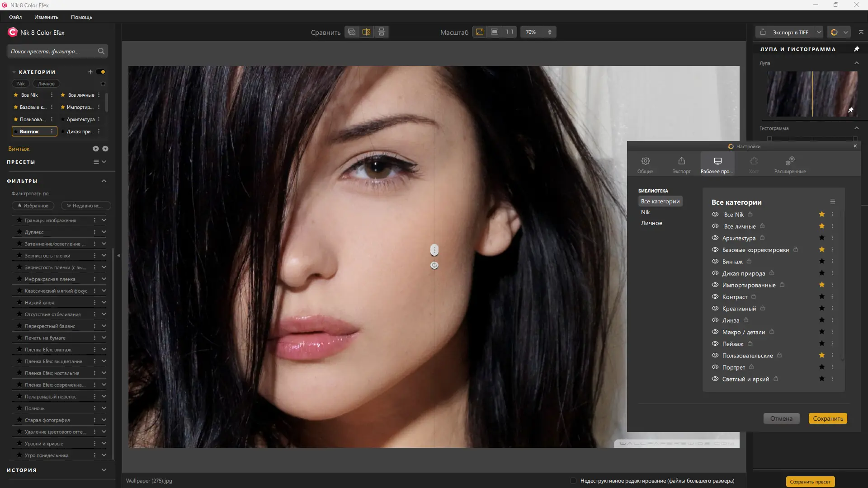Enable non-destructive editing checkbox
This screenshot has height=488, width=868.
coord(573,481)
